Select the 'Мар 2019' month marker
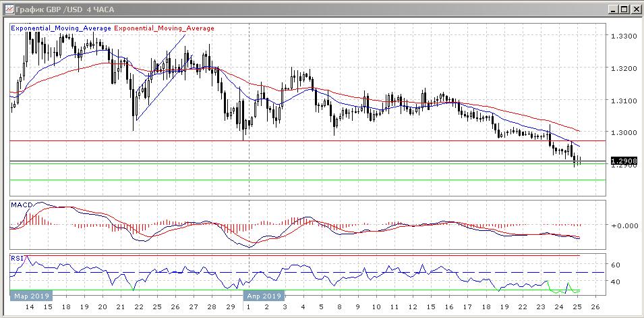644x318 pixels. 29,296
